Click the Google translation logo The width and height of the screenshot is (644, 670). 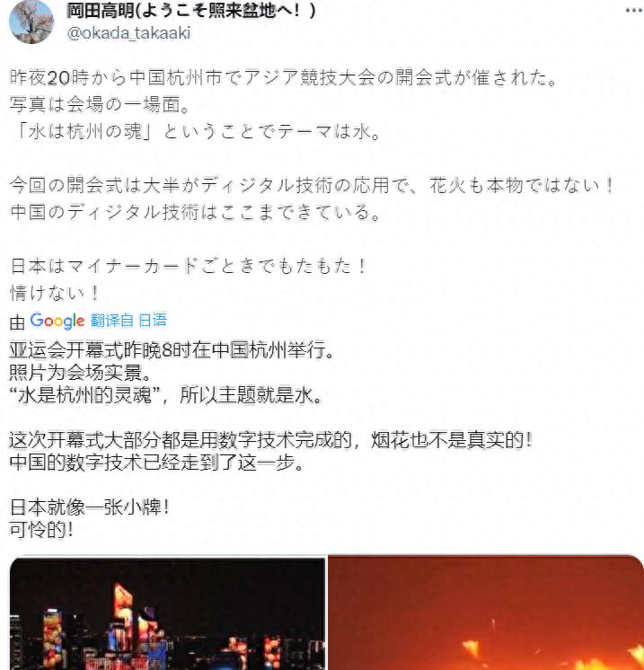click(57, 321)
